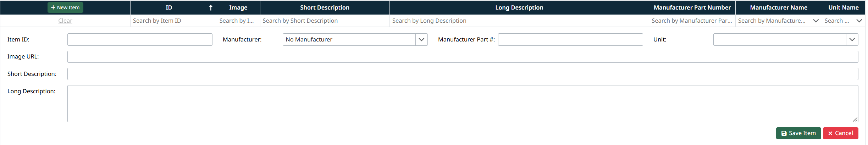
Task: Cancel the new item form
Action: (x=840, y=133)
